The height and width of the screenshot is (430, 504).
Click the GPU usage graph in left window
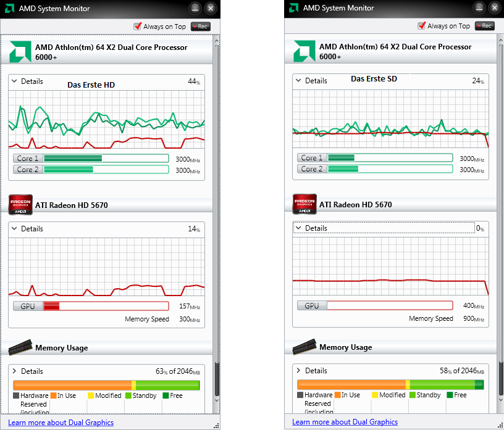tap(106, 267)
